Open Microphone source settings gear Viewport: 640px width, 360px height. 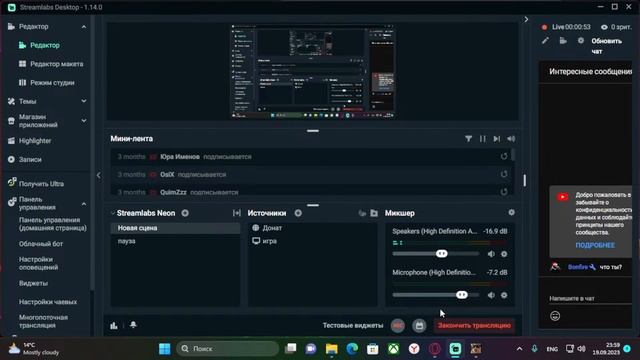click(504, 295)
